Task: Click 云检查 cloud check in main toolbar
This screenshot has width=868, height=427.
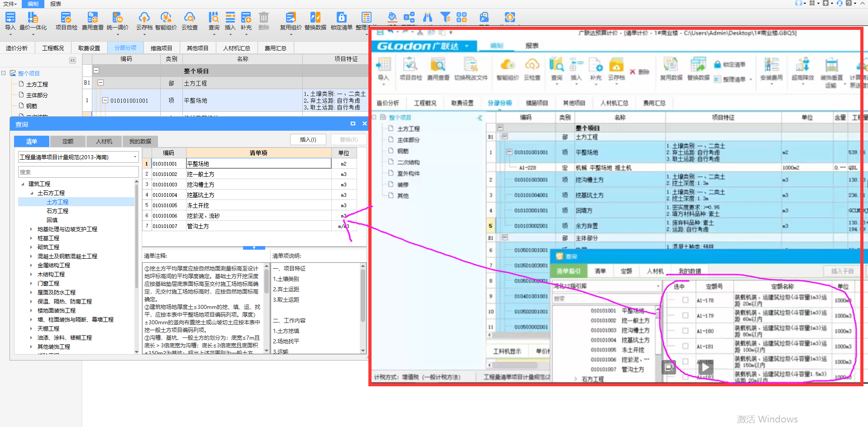Action: 189,18
